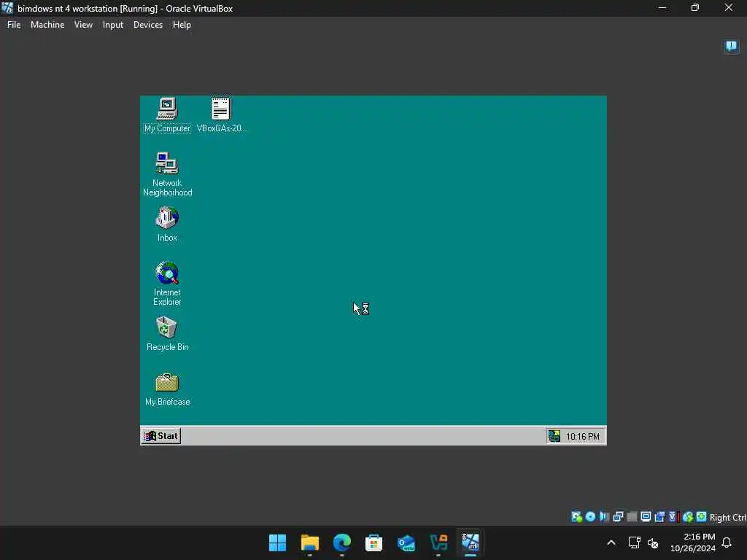Click the display monitor status icon
This screenshot has height=560, width=747.
coord(646,517)
